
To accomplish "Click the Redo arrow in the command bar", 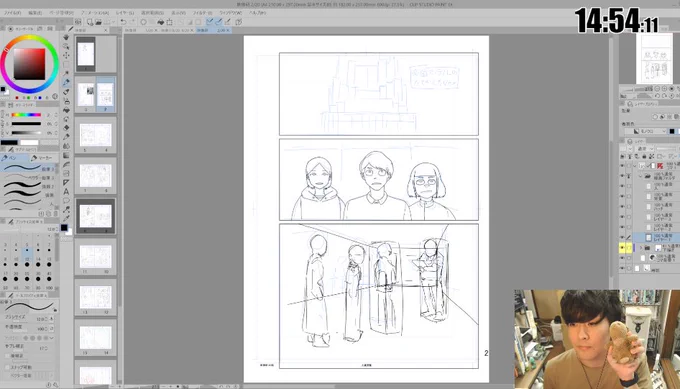I will pyautogui.click(x=132, y=22).
